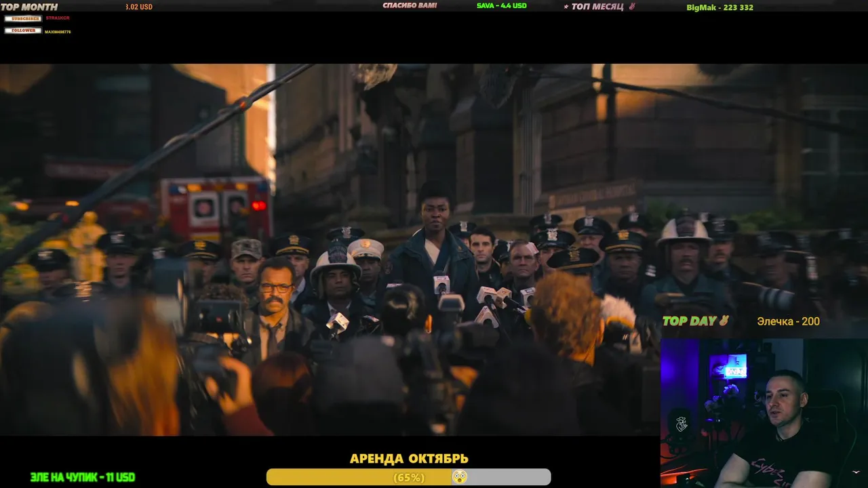Click the '3.02 USD' amount at the top

pyautogui.click(x=139, y=7)
